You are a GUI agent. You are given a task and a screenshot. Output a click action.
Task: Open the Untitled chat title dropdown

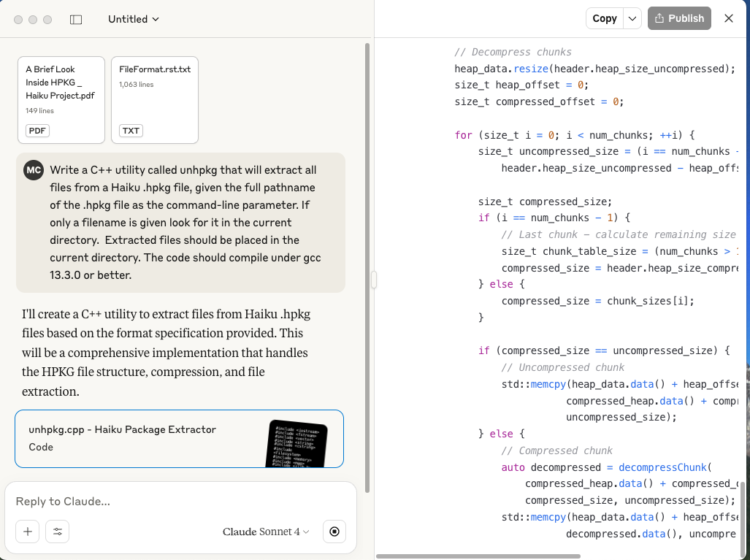pyautogui.click(x=134, y=19)
